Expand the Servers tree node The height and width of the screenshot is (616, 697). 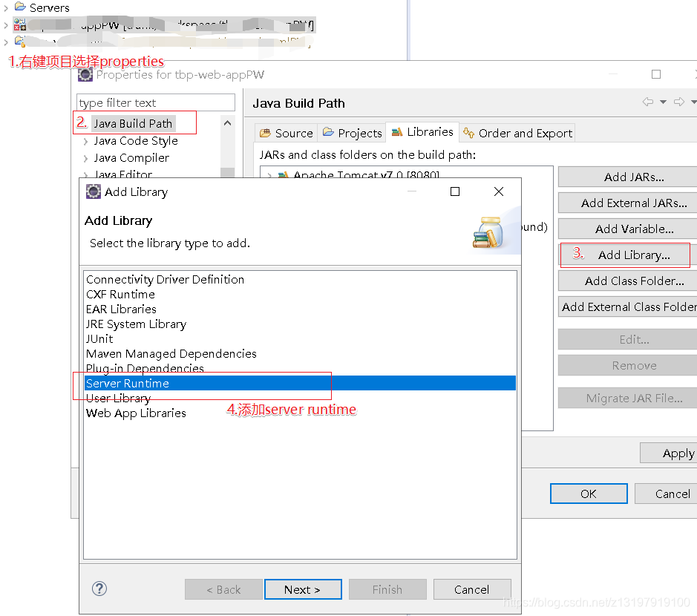[x=6, y=8]
